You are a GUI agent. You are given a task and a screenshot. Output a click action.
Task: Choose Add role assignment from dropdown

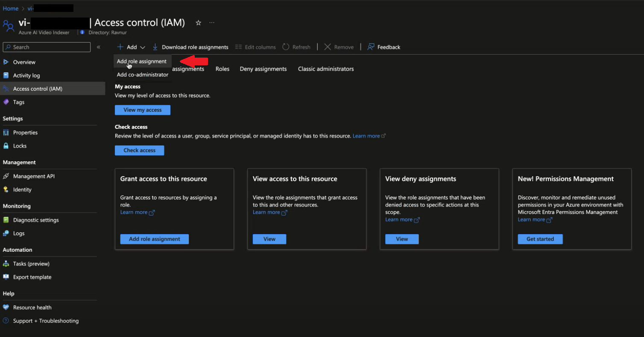[x=142, y=61]
